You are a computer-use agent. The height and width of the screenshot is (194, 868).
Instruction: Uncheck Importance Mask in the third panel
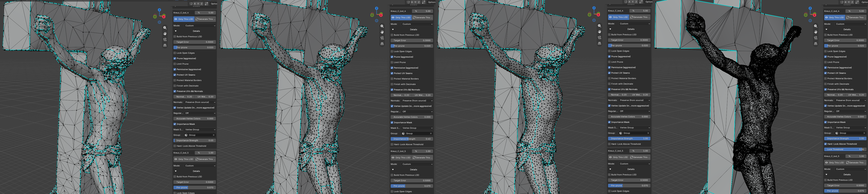tap(609, 122)
